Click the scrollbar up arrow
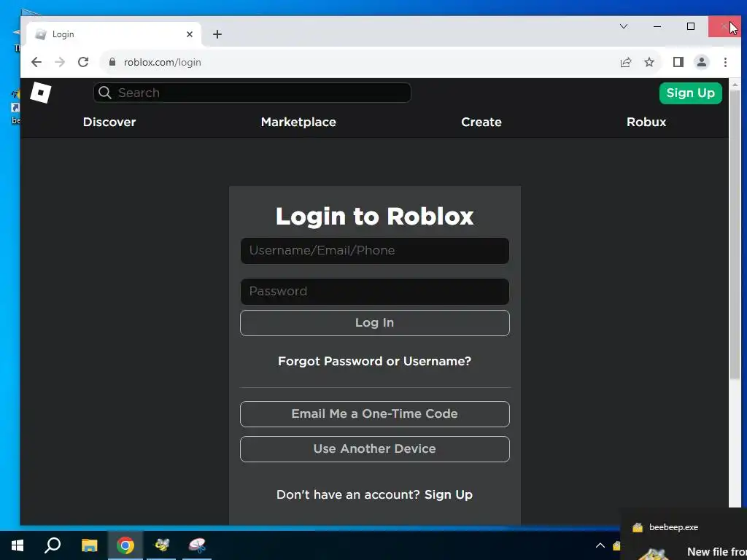747x560 pixels. coord(735,85)
